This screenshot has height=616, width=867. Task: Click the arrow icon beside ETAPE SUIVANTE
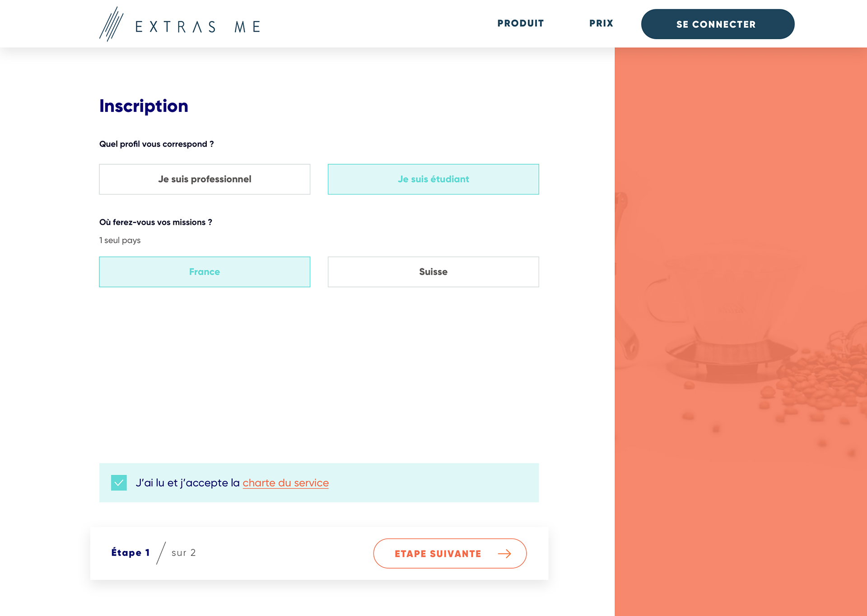pyautogui.click(x=504, y=554)
